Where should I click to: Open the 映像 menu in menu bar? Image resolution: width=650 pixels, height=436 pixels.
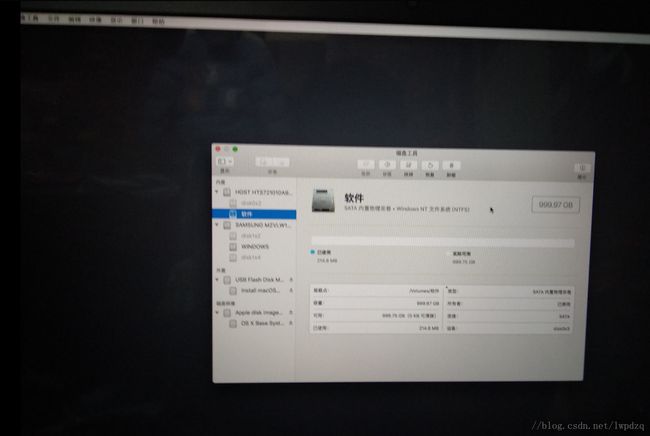(95, 20)
